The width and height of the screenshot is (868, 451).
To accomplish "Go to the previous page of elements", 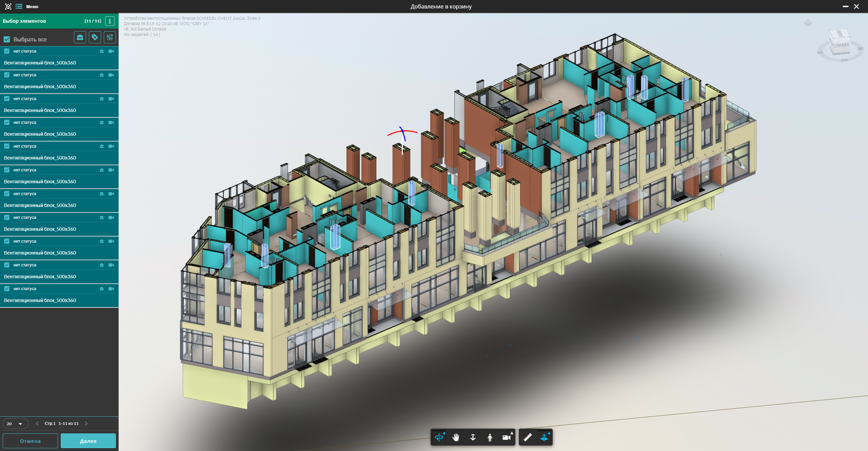I will pyautogui.click(x=37, y=424).
